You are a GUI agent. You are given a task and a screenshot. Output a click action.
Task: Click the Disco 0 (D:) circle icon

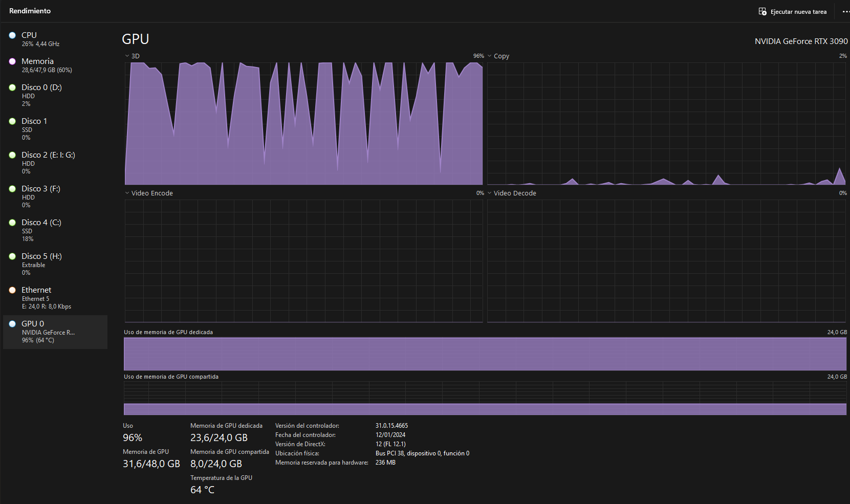tap(12, 87)
